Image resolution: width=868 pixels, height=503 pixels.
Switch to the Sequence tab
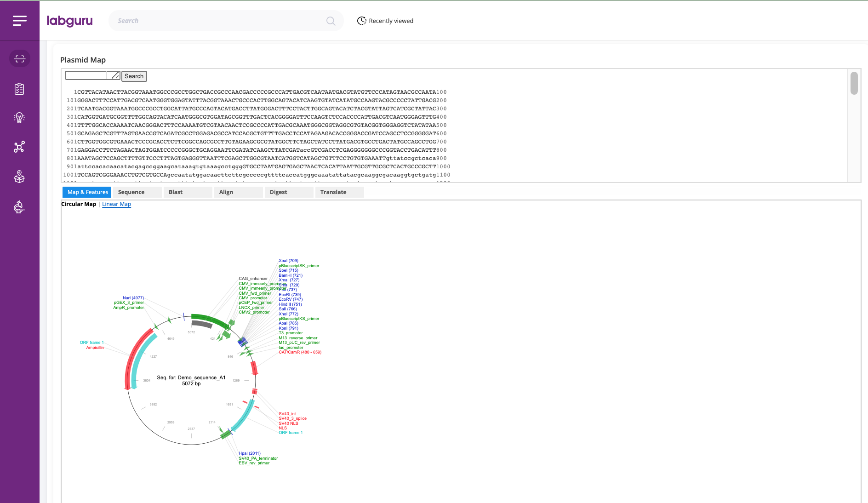[131, 192]
